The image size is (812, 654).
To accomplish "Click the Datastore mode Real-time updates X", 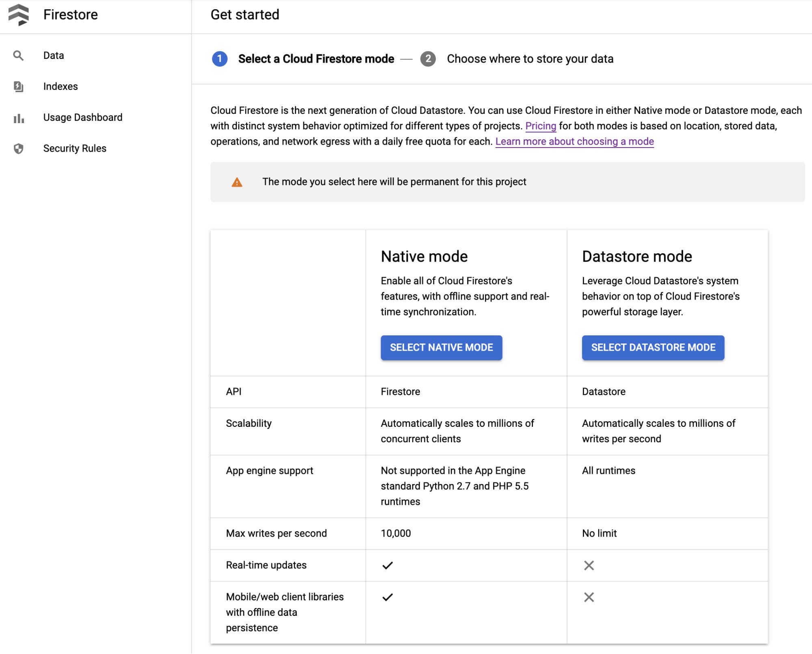I will 589,565.
